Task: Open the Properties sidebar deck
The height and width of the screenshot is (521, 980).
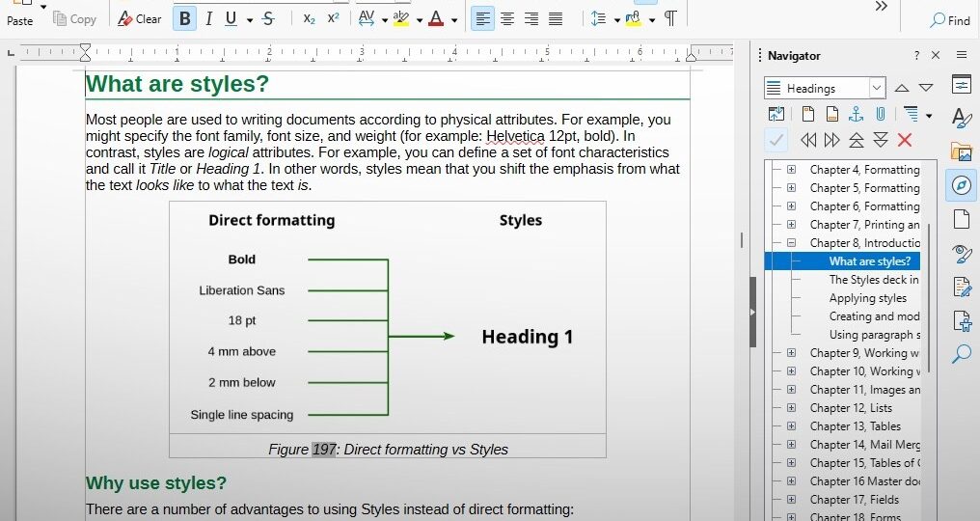Action: (962, 84)
